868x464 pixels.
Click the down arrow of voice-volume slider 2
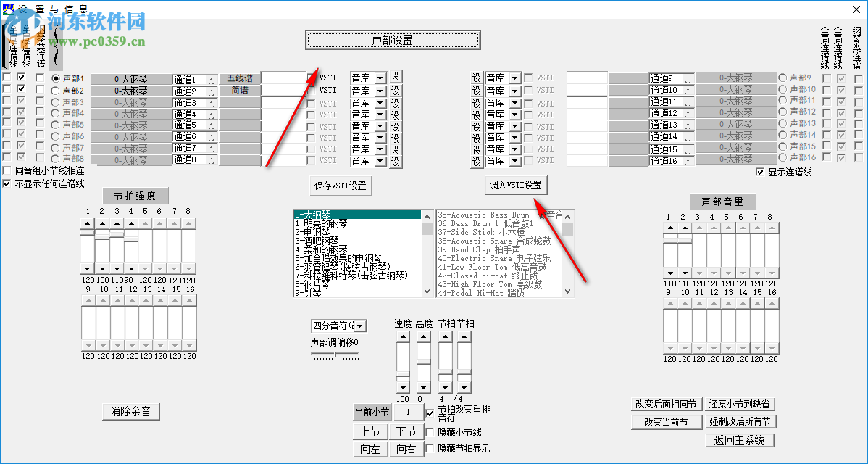click(685, 273)
